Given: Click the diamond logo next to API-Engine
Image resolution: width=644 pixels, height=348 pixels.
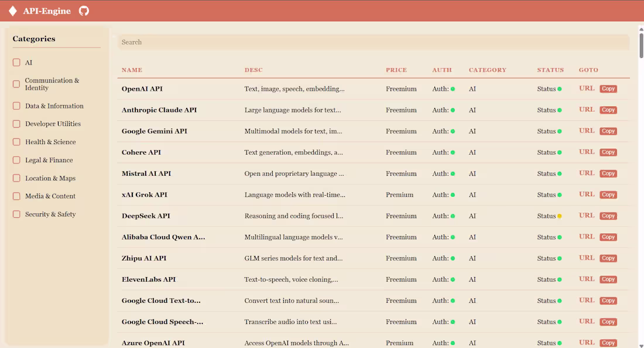Looking at the screenshot, I should pyautogui.click(x=12, y=11).
